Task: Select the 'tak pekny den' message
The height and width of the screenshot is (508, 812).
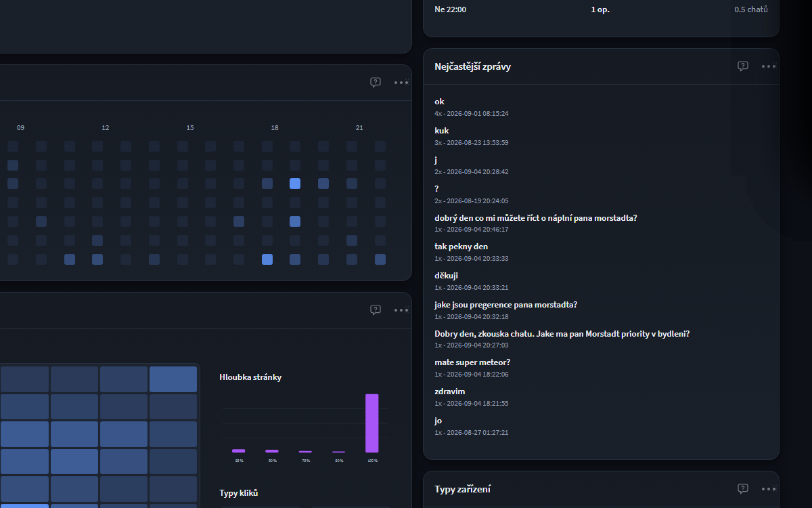Action: (x=461, y=247)
